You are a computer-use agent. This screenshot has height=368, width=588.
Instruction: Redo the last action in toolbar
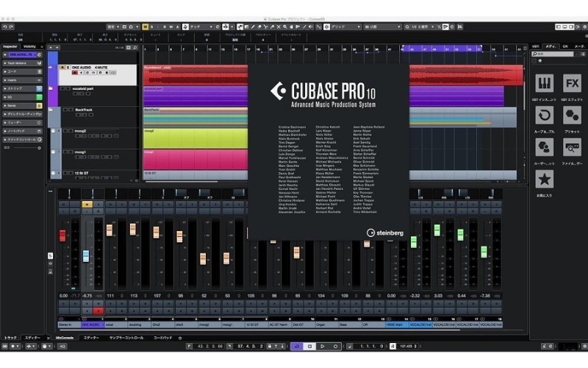(11, 26)
